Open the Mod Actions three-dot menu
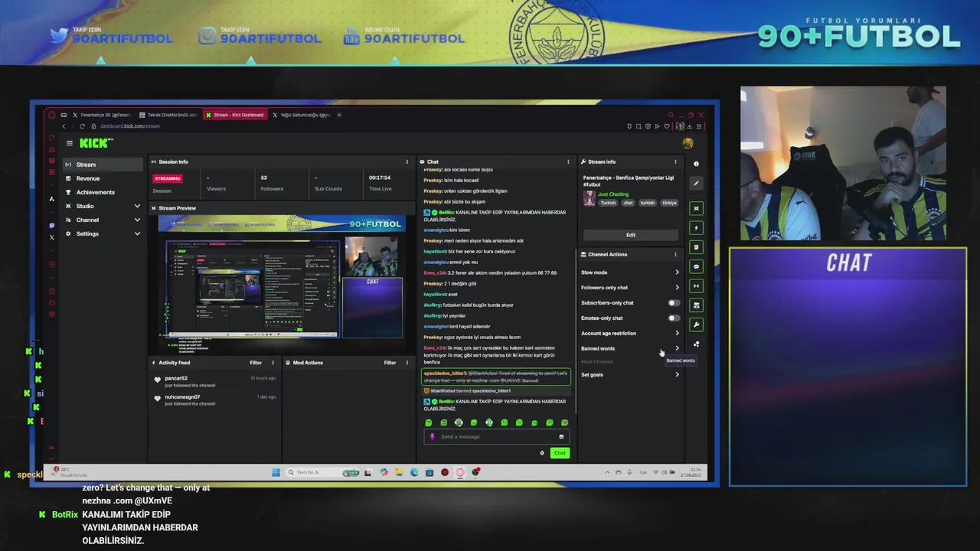 [x=407, y=363]
